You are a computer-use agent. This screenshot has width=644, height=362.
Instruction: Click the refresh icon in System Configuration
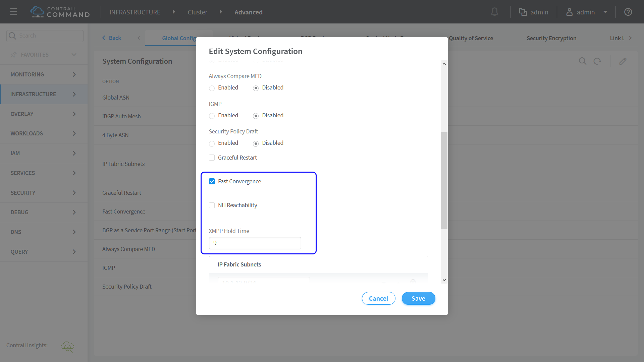[x=597, y=61]
